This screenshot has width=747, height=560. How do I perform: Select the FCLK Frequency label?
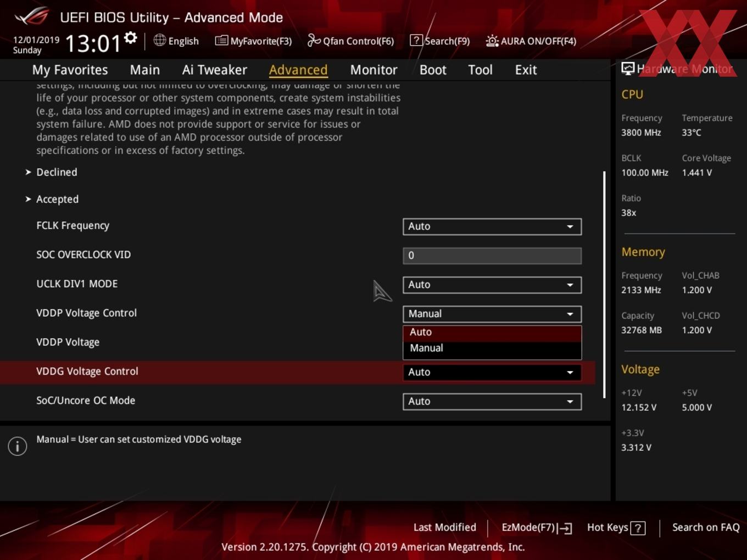point(73,226)
